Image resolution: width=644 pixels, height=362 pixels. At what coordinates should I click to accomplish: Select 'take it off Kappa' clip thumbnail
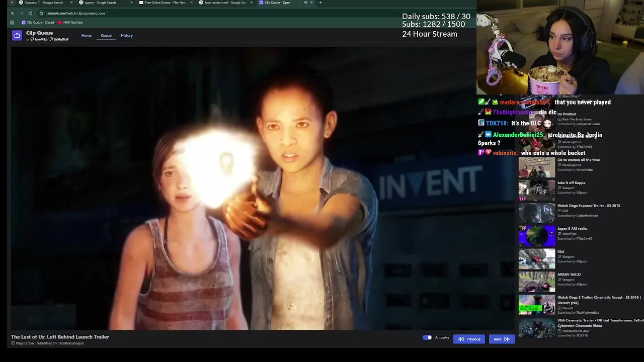[x=537, y=190]
